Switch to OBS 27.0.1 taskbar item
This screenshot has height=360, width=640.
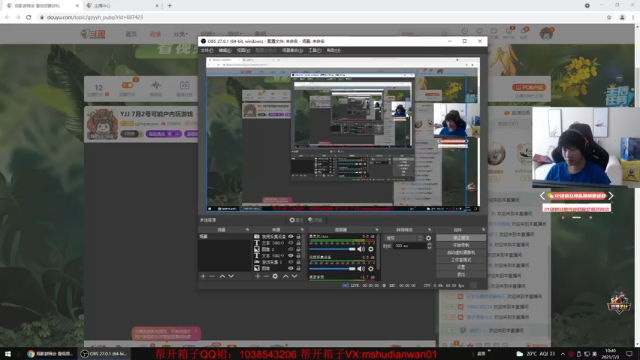tap(104, 353)
